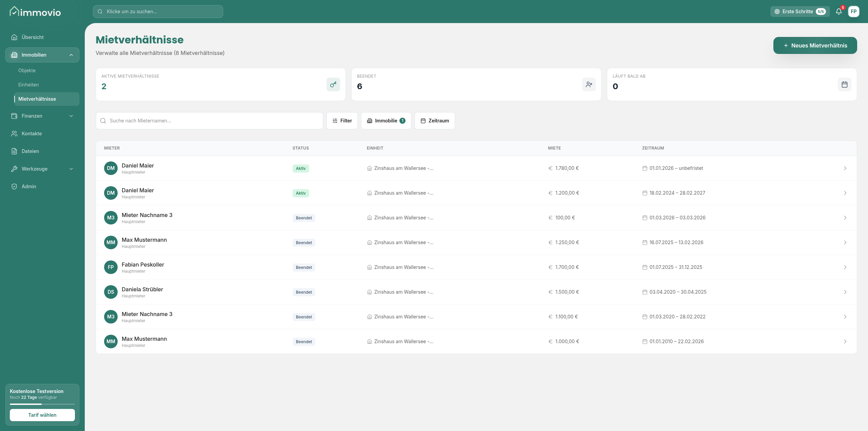
Task: Click the Suche nach Mieternamen field
Action: pos(209,121)
